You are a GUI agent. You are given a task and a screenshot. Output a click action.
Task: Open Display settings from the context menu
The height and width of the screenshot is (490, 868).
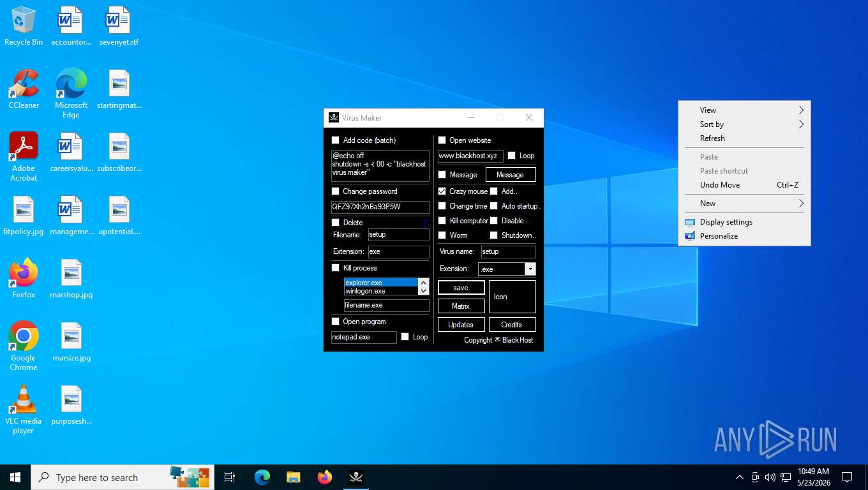click(744, 222)
